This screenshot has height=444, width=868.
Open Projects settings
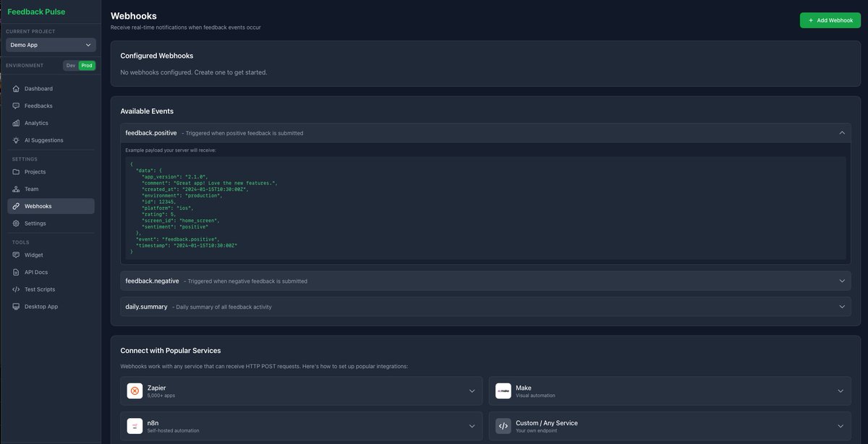pyautogui.click(x=51, y=172)
